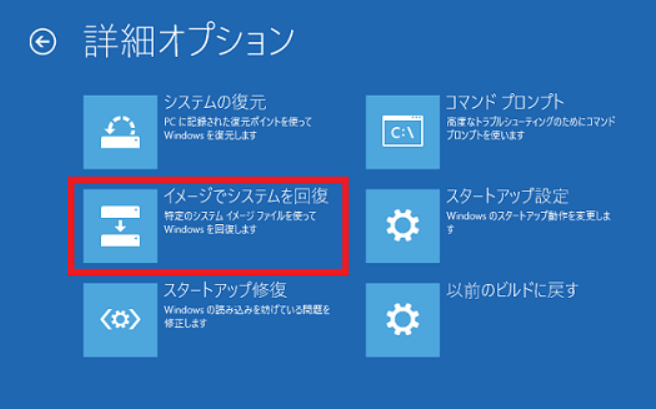Open システムの復元 title text
This screenshot has width=656, height=409.
(215, 102)
